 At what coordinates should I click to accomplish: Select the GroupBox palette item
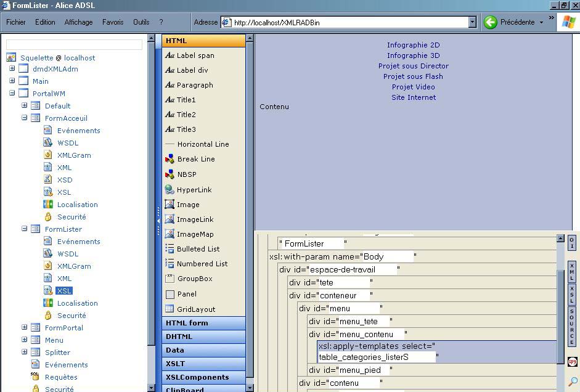pyautogui.click(x=194, y=279)
